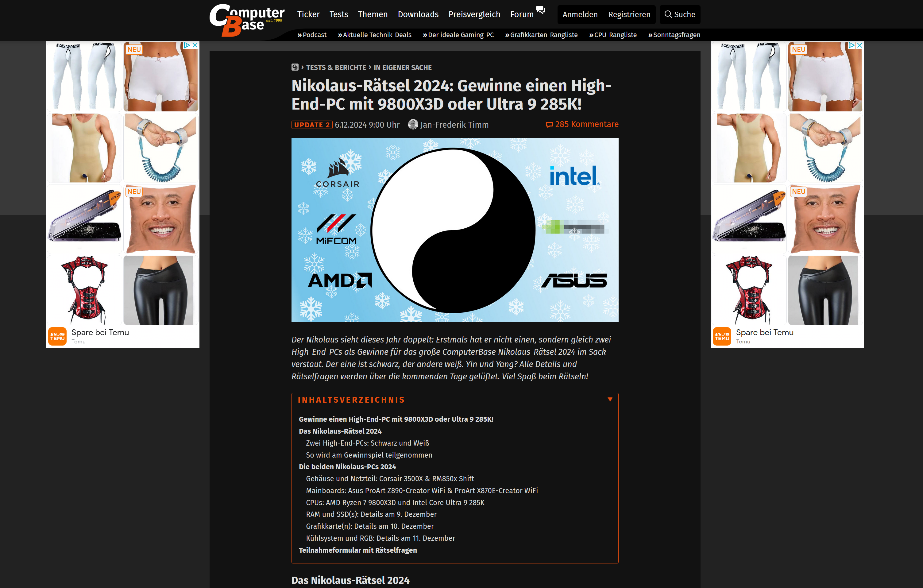
Task: Open the forum speech bubble icon
Action: click(540, 10)
